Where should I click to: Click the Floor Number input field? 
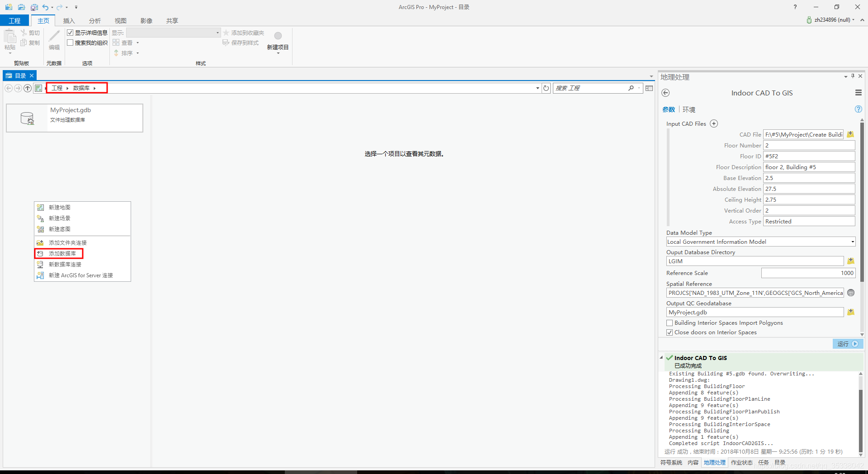tap(809, 145)
